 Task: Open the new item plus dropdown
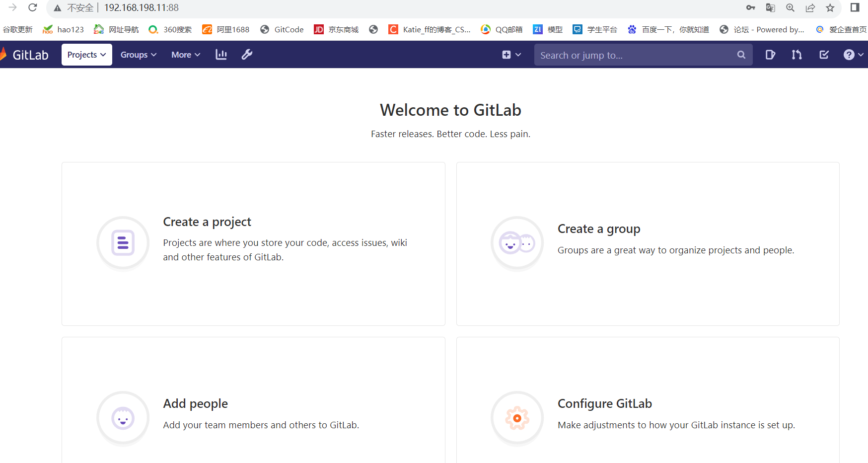click(511, 55)
